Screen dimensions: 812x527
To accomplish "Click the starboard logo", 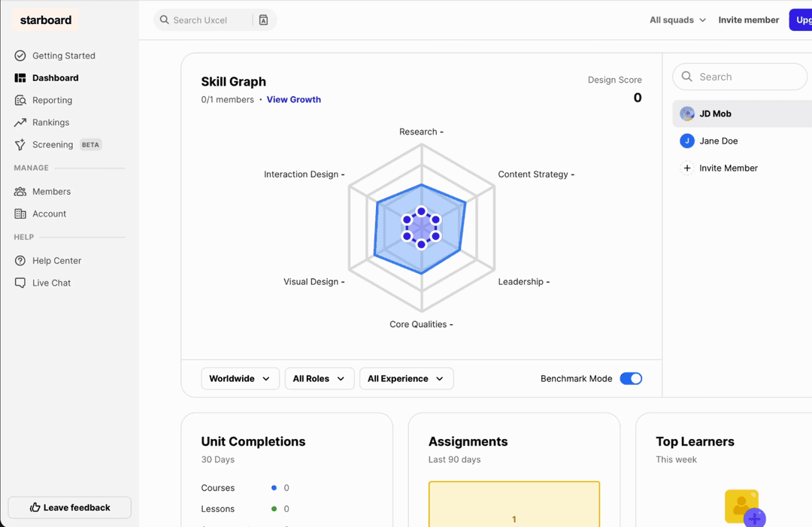I will [46, 20].
